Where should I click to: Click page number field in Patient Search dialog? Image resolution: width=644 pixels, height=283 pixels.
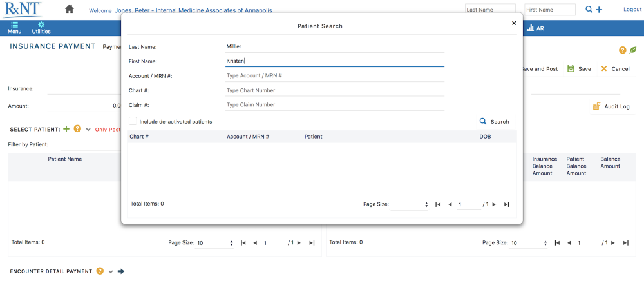(x=469, y=204)
